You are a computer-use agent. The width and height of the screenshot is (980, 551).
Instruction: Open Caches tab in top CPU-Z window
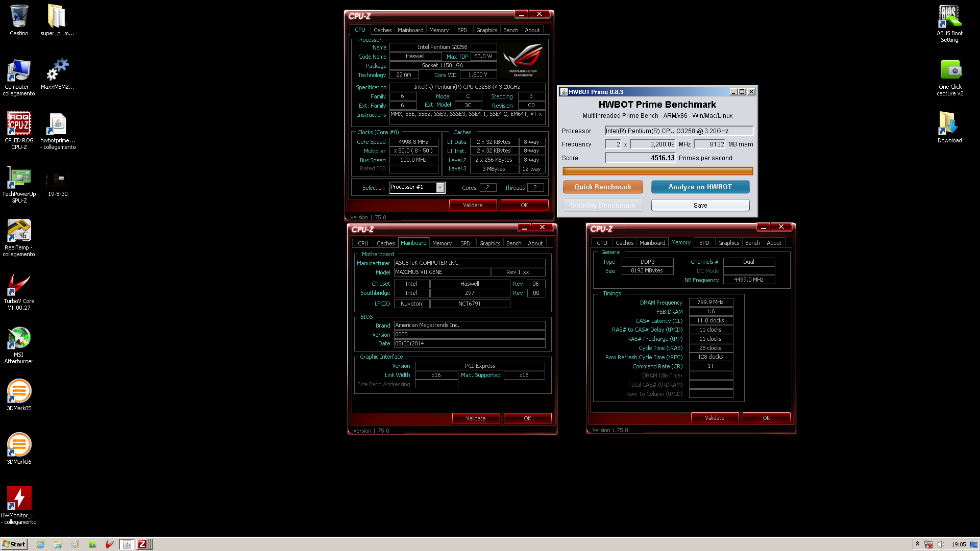point(382,30)
